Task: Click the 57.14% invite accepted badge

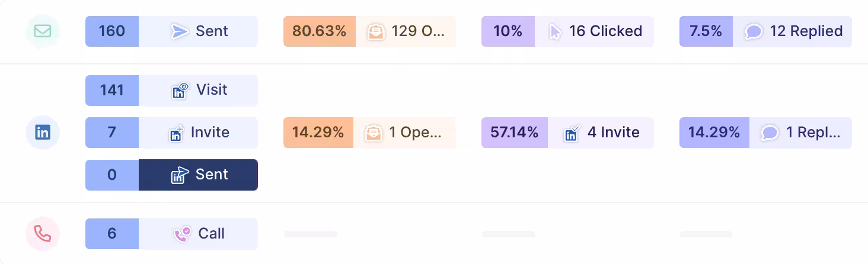Action: [x=515, y=133]
